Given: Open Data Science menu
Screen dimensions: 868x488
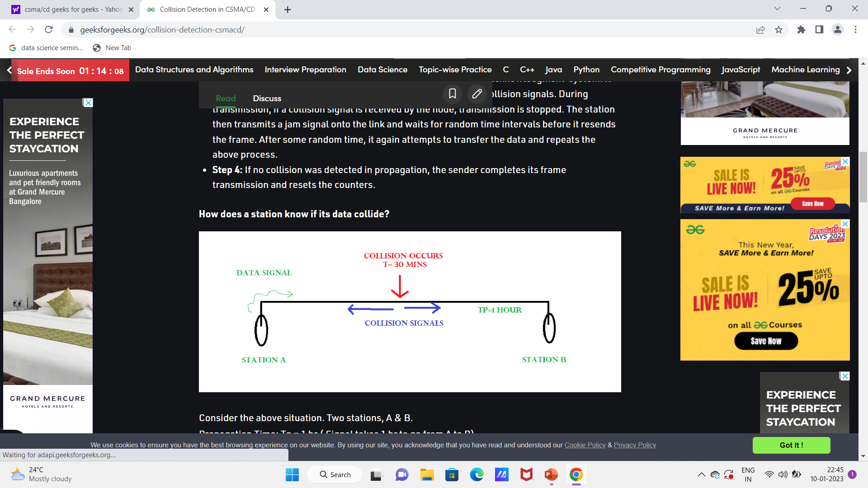Looking at the screenshot, I should [382, 70].
